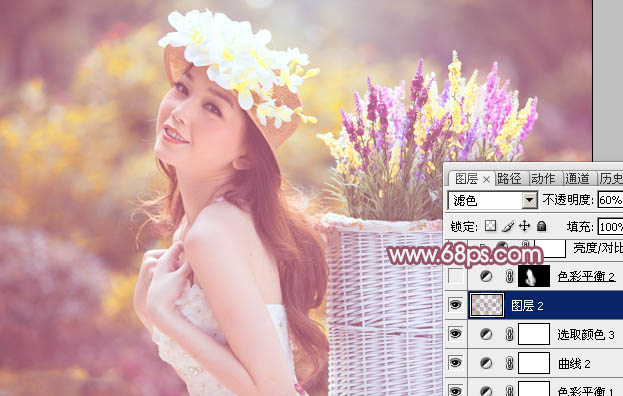Toggle the lock position move icon

[524, 226]
